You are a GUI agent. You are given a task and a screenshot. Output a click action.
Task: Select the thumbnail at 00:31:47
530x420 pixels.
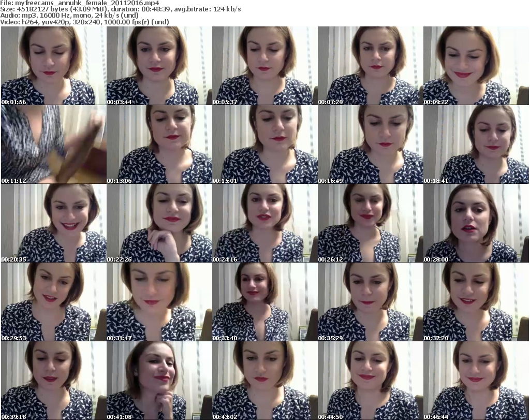pos(159,302)
